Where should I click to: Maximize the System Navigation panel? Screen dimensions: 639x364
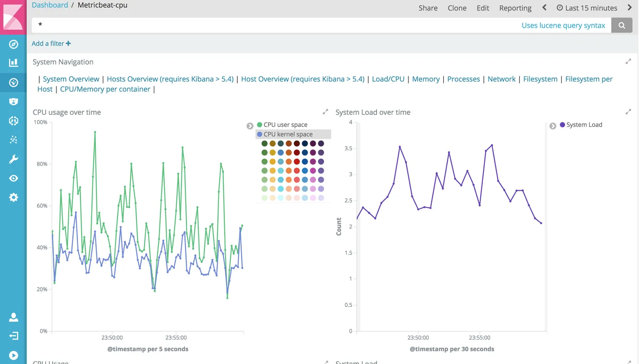pyautogui.click(x=628, y=61)
